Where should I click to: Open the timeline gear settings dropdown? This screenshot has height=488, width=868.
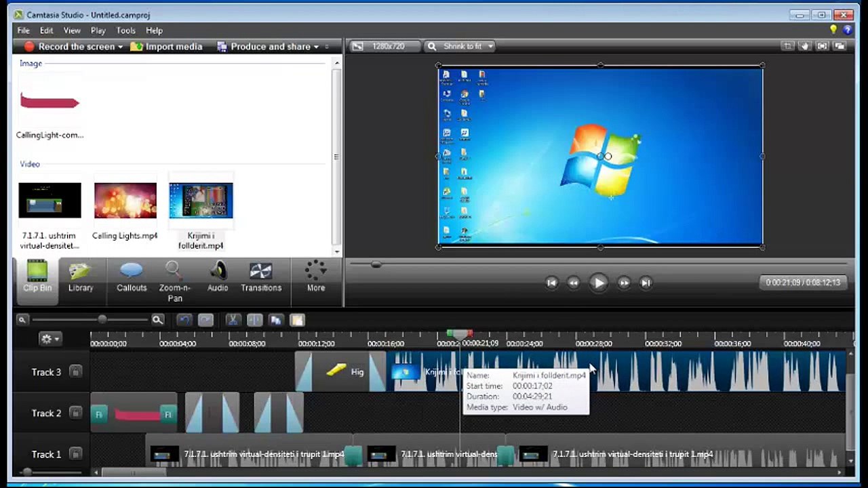click(50, 339)
